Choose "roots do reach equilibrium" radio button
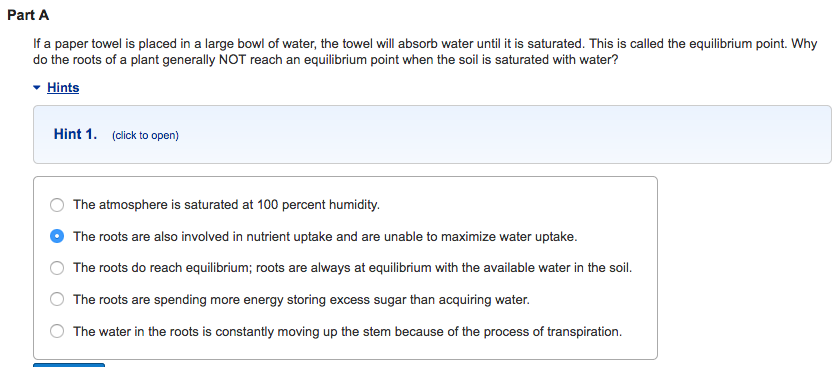The image size is (838, 367). coord(57,268)
